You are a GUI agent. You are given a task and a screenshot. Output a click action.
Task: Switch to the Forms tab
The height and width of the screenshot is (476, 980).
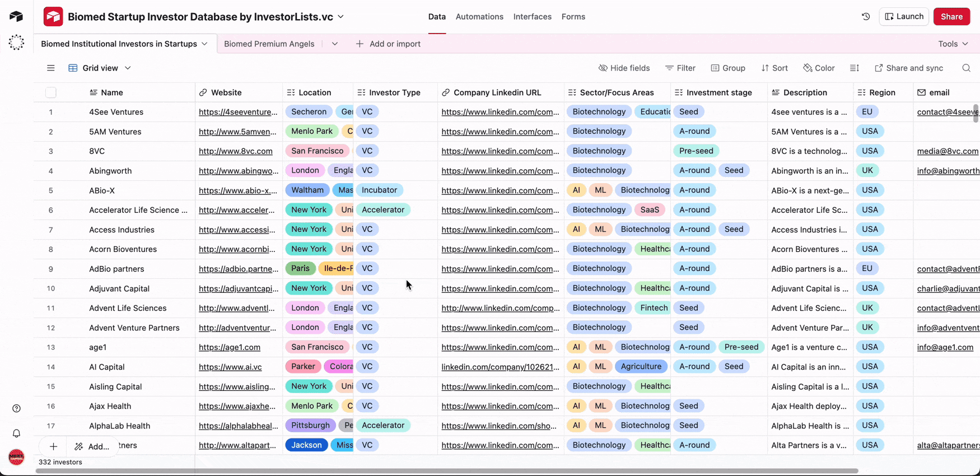pos(573,17)
